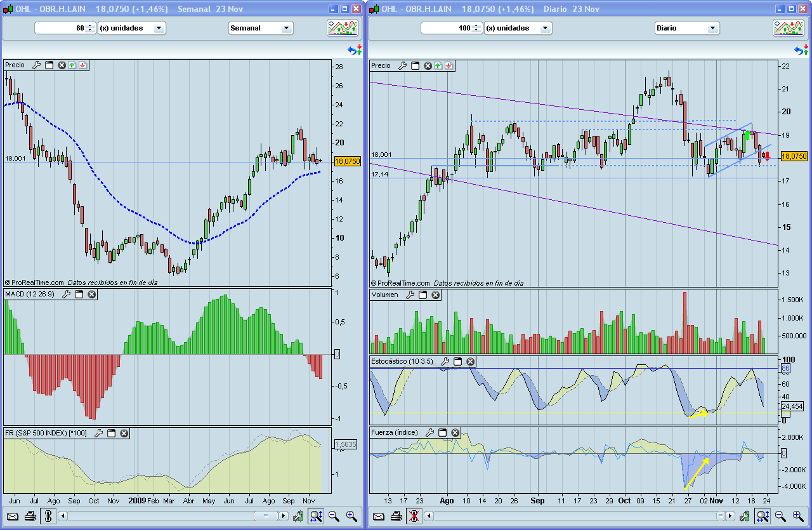
Task: Close Precio panel in Diario window
Action: (428, 65)
